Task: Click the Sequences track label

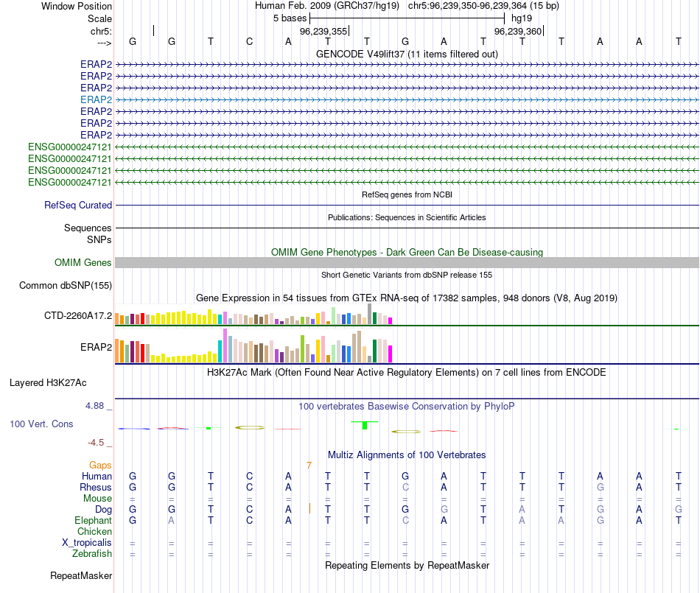Action: (88, 228)
